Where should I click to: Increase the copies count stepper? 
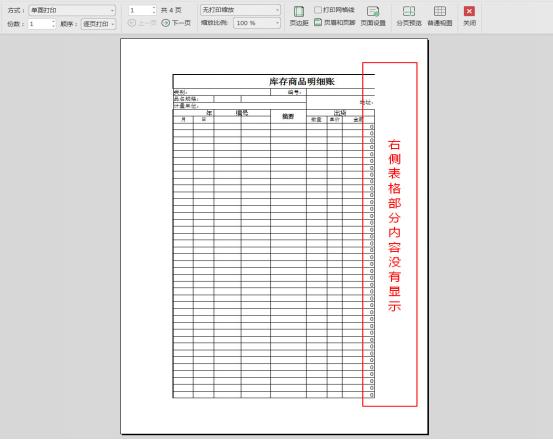pos(53,22)
